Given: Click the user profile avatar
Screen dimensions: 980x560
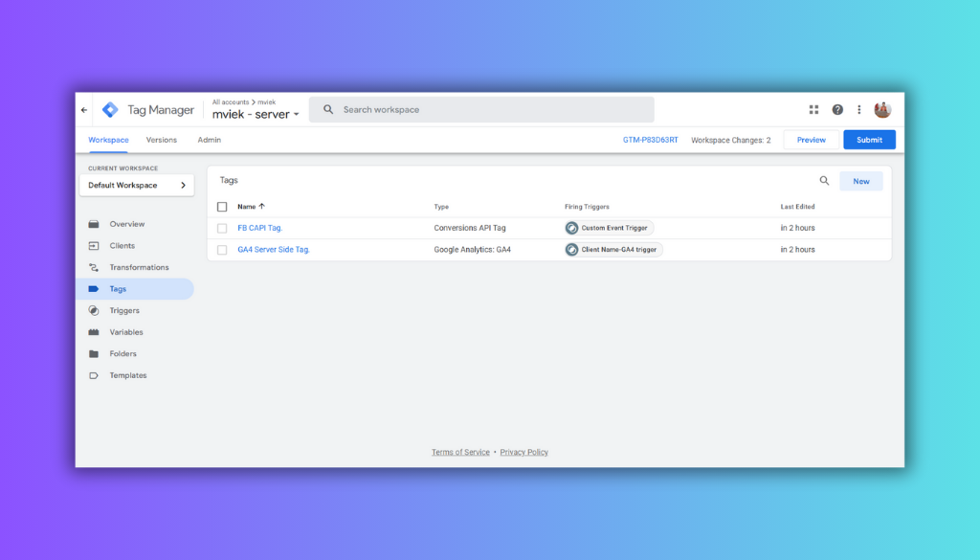Looking at the screenshot, I should [x=882, y=110].
